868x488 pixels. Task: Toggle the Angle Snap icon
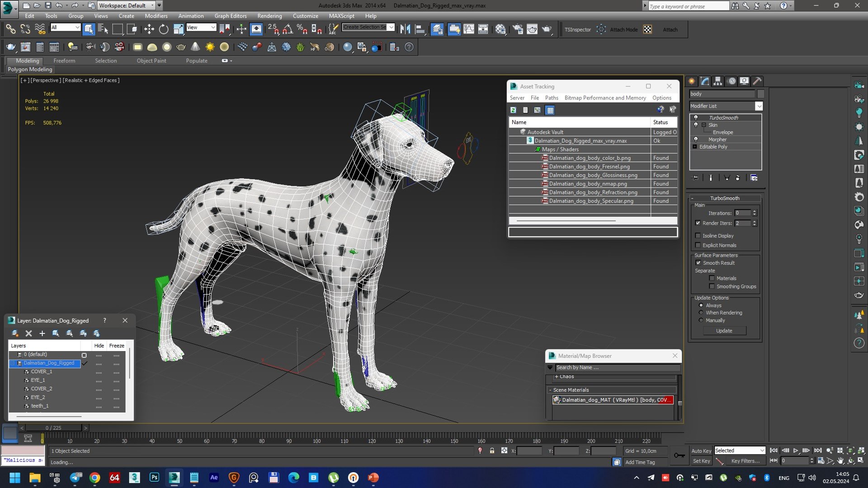click(x=288, y=30)
